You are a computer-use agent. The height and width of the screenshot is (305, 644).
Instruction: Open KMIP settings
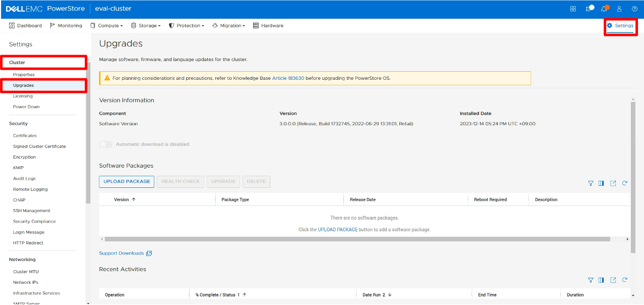(18, 168)
